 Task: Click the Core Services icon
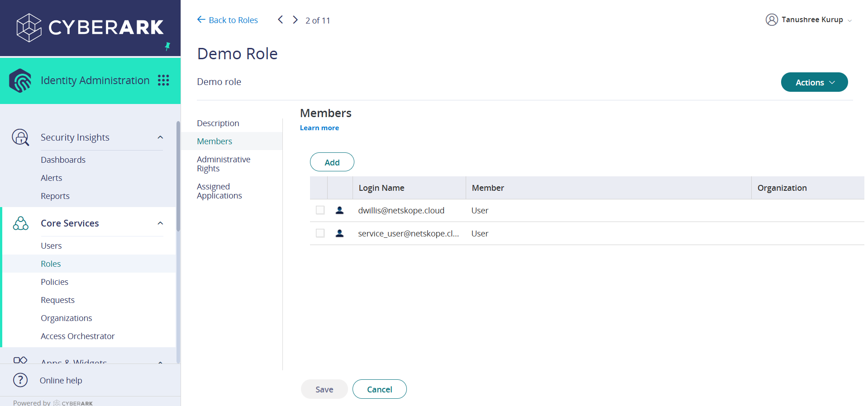21,223
